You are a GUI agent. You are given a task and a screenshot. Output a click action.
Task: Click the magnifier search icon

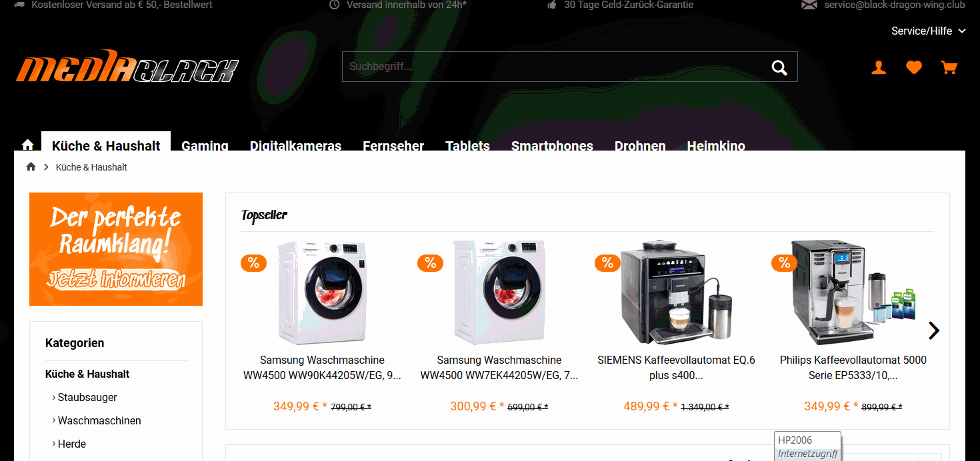(779, 67)
